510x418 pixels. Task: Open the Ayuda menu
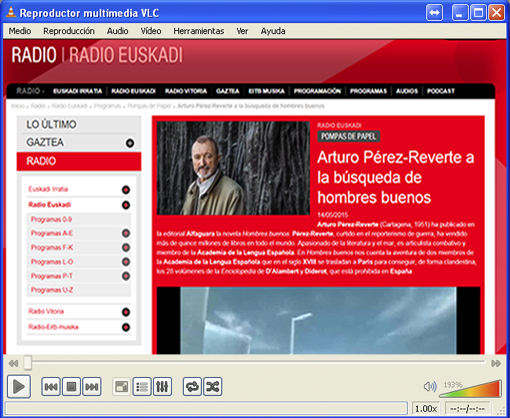273,31
